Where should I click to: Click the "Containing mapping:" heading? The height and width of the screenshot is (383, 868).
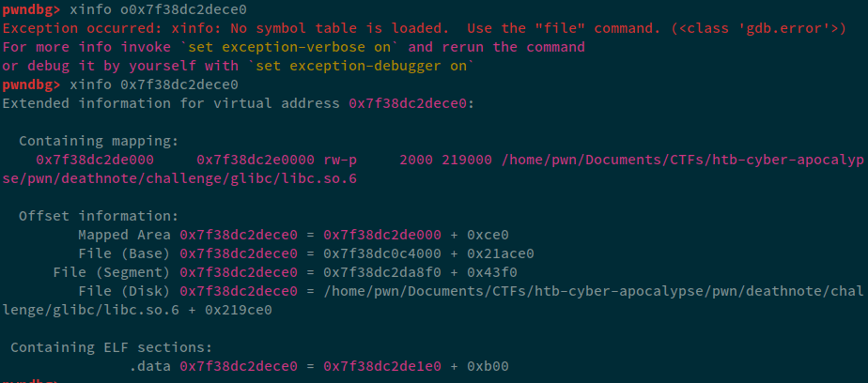[98, 141]
